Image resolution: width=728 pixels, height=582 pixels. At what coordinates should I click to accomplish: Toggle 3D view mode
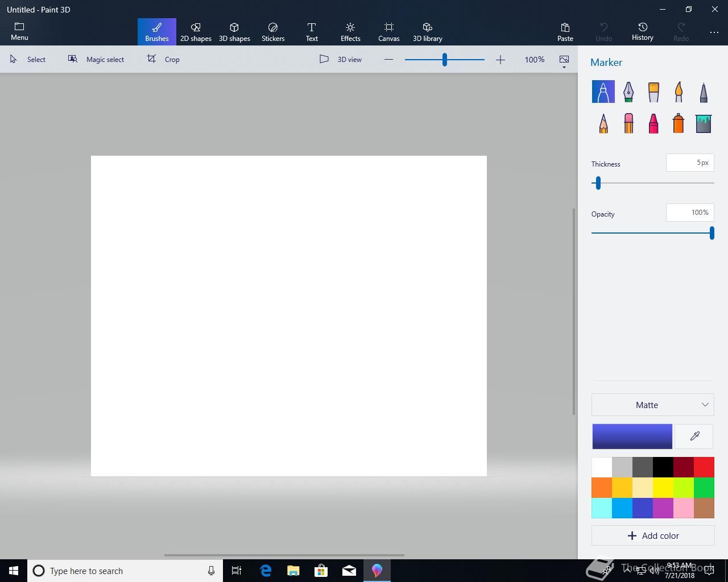[341, 59]
